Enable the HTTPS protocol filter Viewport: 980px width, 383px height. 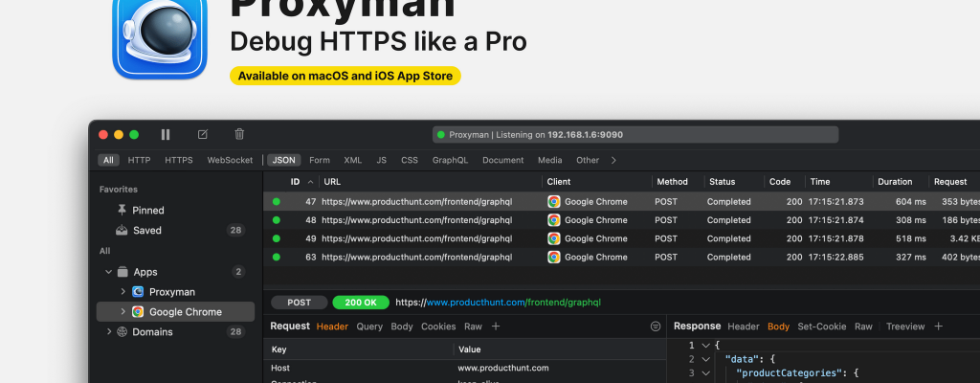click(x=178, y=160)
